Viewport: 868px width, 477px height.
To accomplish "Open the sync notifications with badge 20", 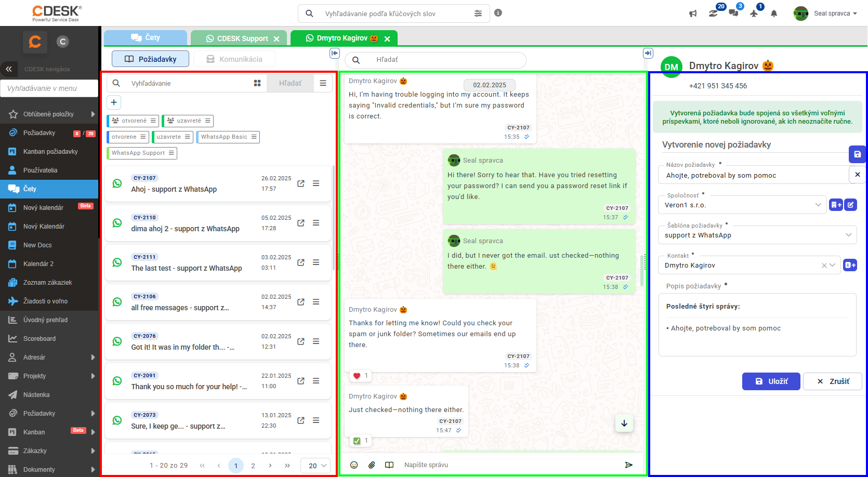I will [x=714, y=14].
